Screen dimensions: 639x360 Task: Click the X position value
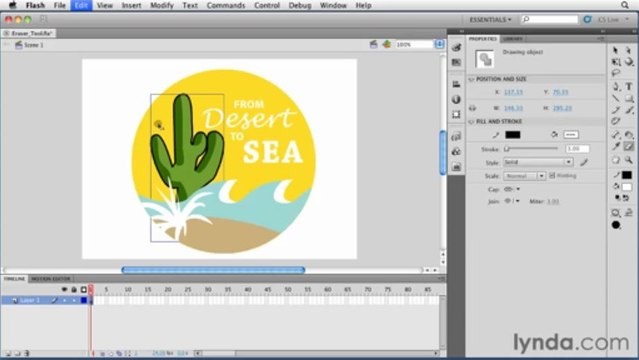coord(513,92)
